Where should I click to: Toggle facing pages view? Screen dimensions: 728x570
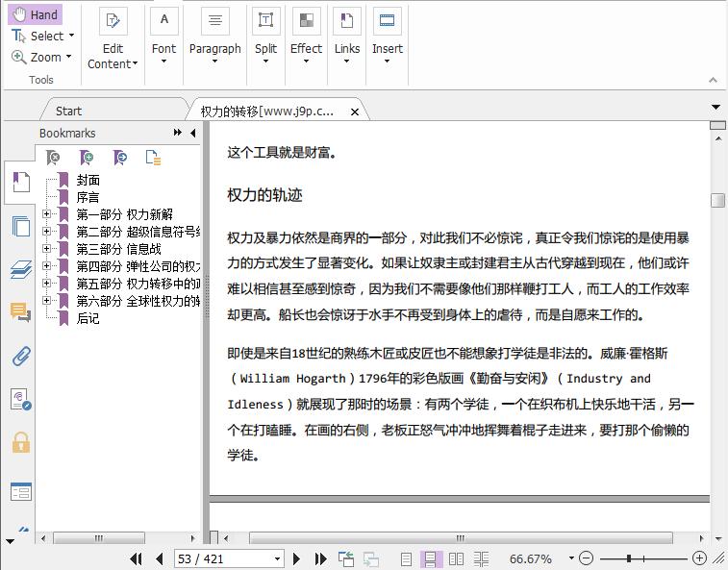point(457,558)
